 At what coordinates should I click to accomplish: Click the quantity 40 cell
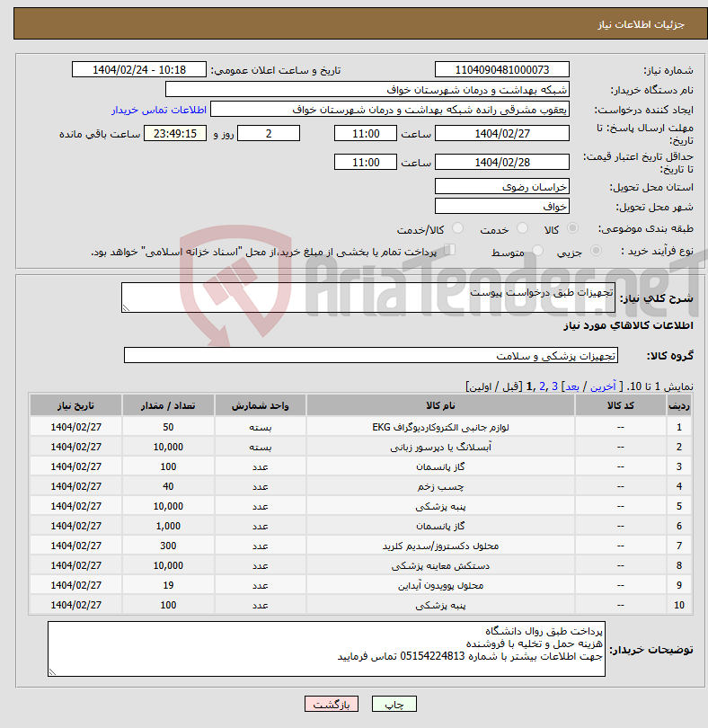point(168,486)
